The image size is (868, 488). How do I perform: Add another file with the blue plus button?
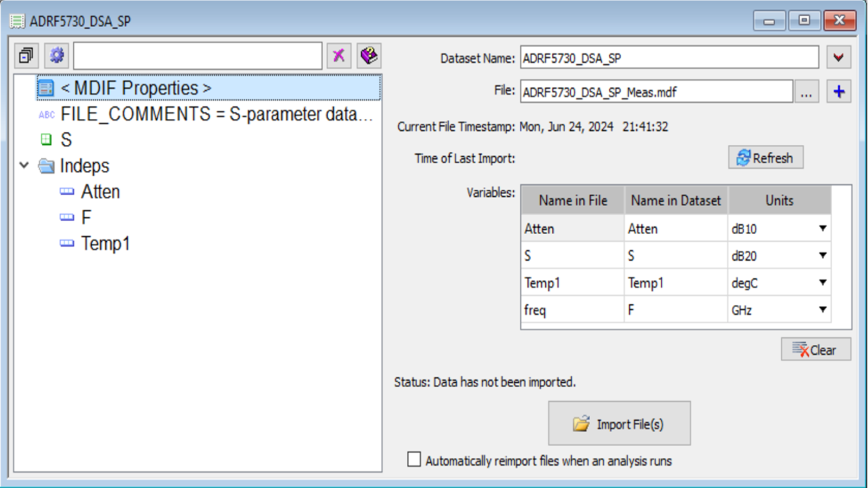pos(838,91)
